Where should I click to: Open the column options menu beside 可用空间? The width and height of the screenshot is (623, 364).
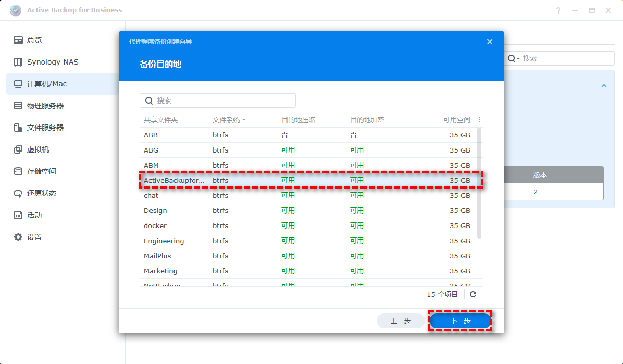[479, 120]
